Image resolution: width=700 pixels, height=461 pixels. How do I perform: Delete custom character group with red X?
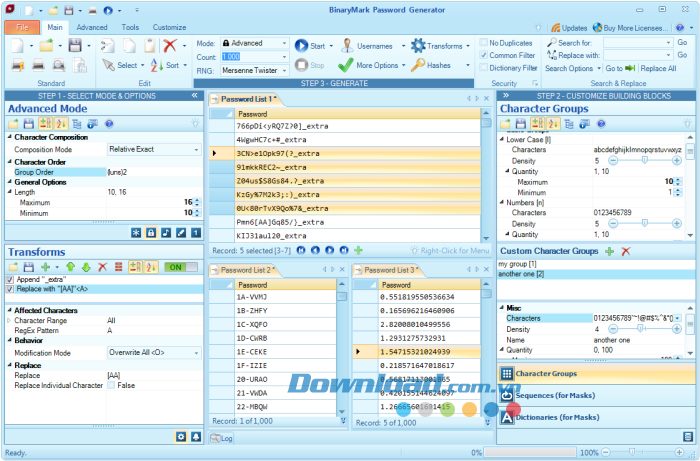pos(626,250)
